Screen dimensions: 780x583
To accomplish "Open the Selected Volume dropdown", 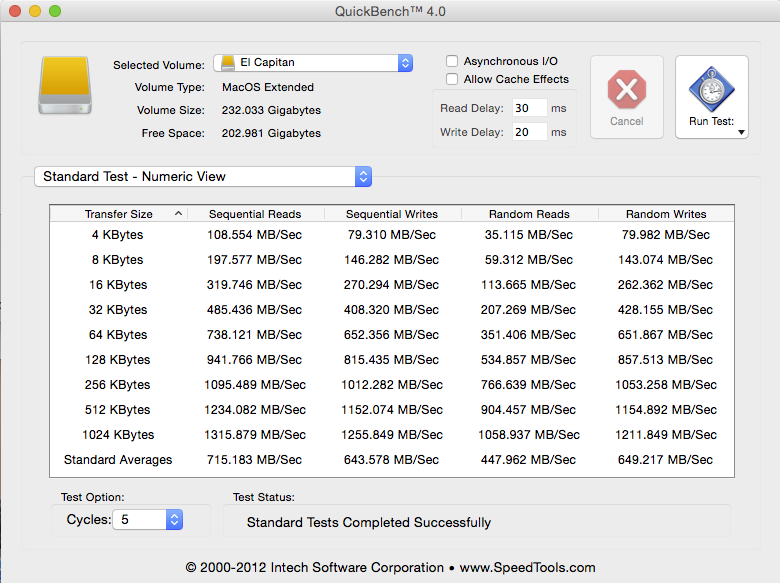I will [x=313, y=63].
